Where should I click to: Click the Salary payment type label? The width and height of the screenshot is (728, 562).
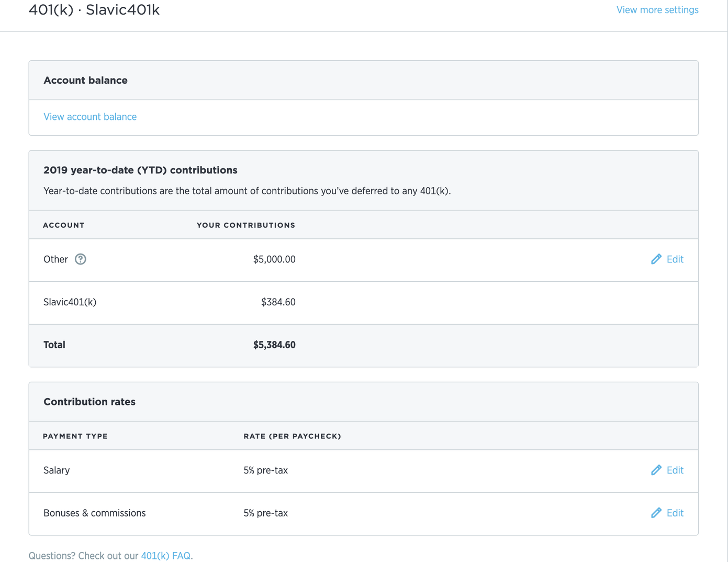57,470
